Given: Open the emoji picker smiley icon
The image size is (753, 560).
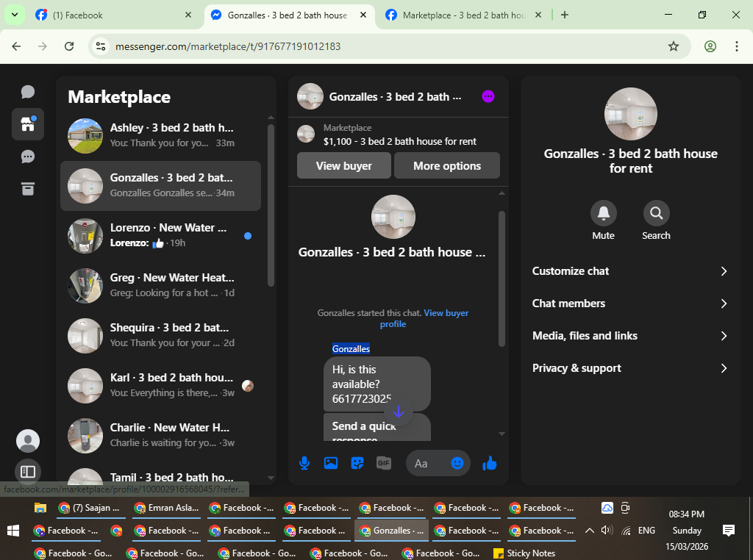Looking at the screenshot, I should (x=457, y=463).
